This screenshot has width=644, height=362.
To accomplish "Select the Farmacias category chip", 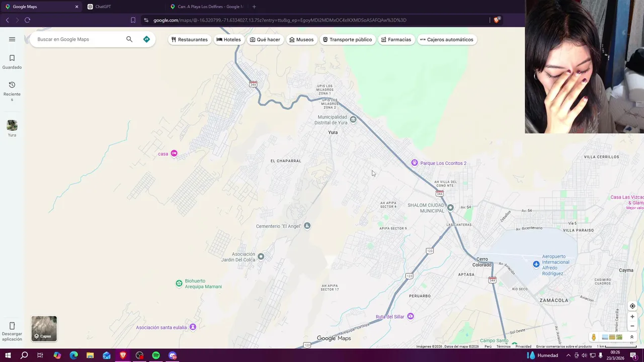I will [x=396, y=40].
